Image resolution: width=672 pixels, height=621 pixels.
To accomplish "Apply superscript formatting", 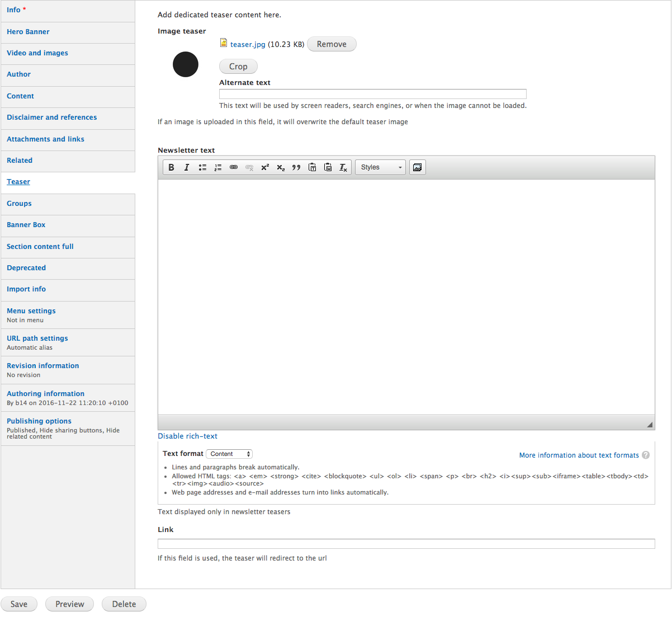I will tap(265, 167).
